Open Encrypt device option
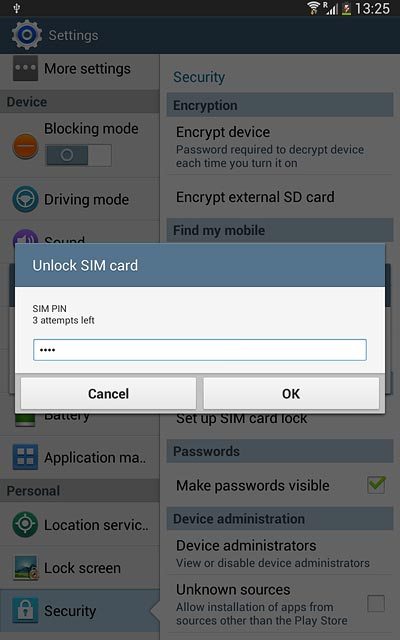This screenshot has height=640, width=400. click(280, 147)
